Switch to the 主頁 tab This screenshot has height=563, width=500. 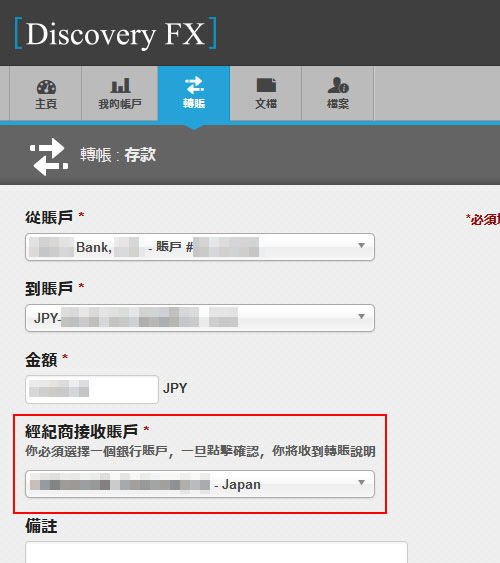[x=46, y=93]
